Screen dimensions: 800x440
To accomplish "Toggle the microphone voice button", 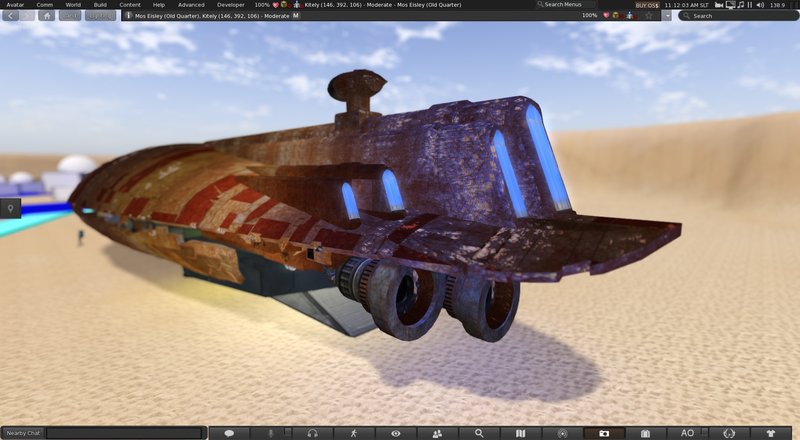I will pyautogui.click(x=271, y=433).
